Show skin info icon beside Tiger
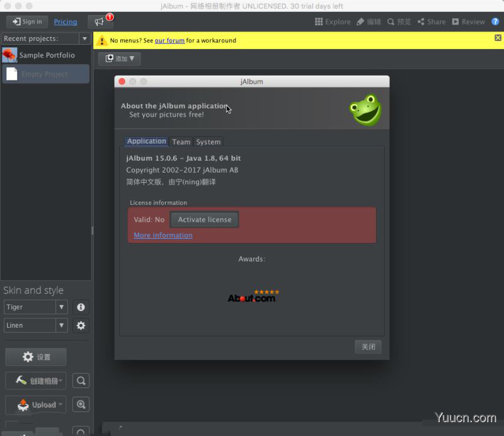 tap(81, 307)
